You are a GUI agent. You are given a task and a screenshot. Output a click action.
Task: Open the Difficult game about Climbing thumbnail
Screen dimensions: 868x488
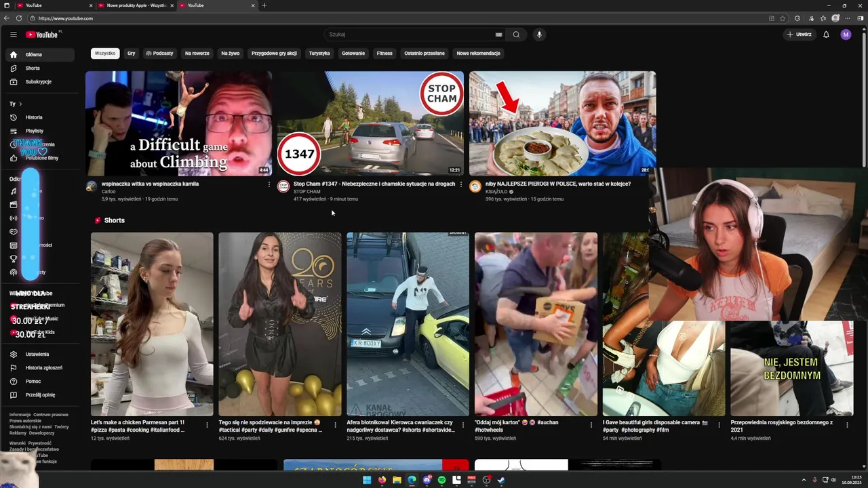(178, 123)
